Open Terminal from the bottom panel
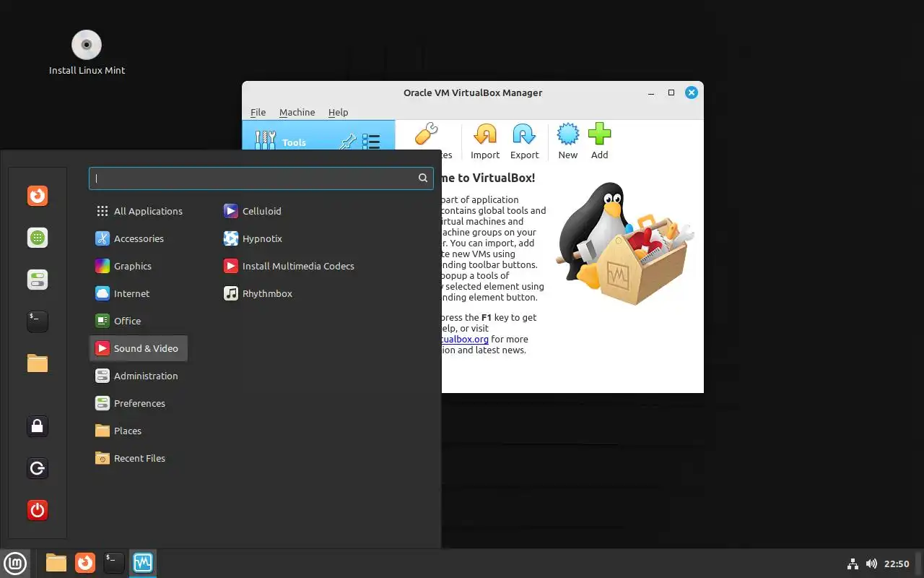 coord(114,563)
